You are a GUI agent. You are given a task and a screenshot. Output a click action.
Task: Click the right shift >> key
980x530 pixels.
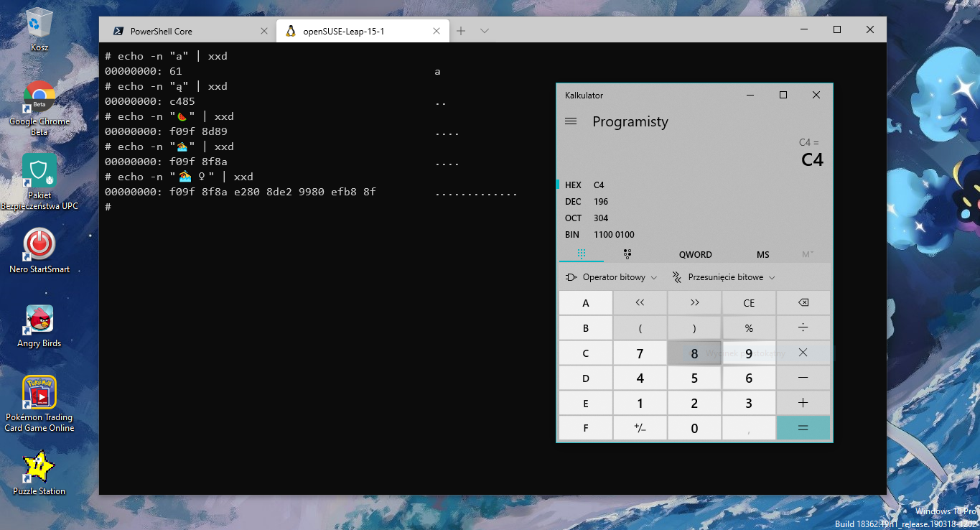[x=694, y=303]
